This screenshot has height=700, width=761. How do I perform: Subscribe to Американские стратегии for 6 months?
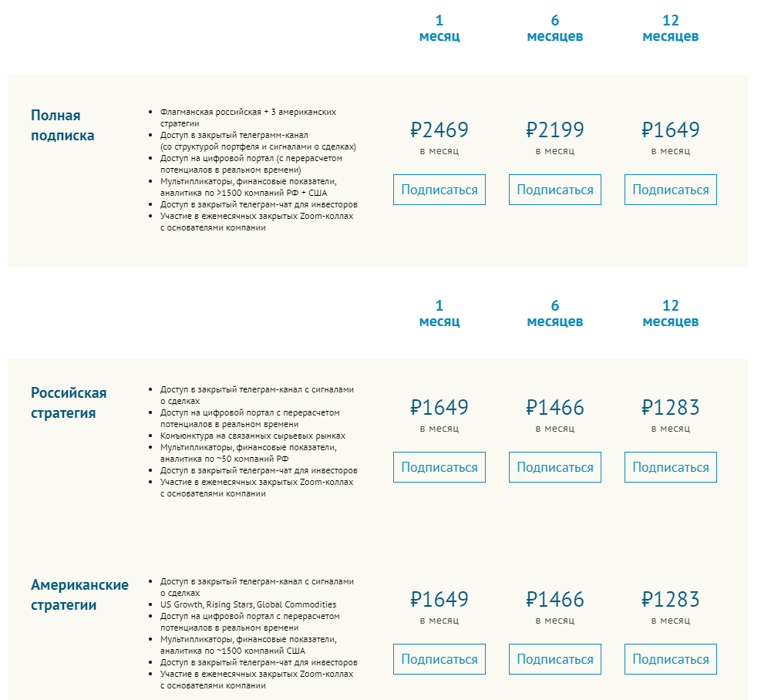pos(554,659)
